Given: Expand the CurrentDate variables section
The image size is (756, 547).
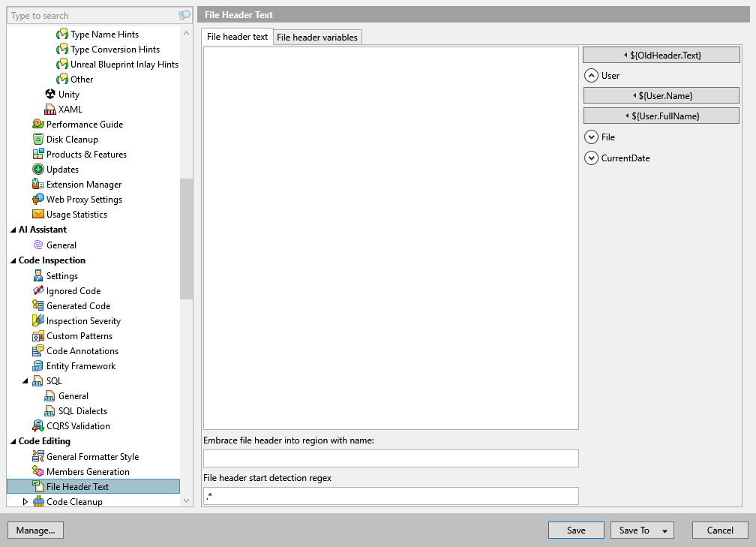Looking at the screenshot, I should point(592,158).
